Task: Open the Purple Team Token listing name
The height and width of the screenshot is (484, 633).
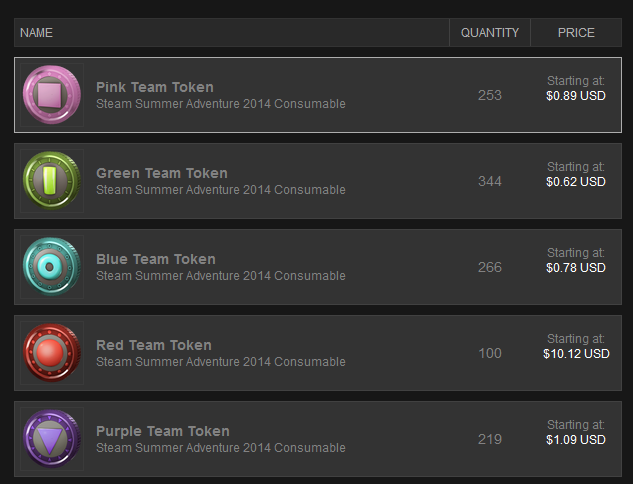Action: (x=162, y=431)
